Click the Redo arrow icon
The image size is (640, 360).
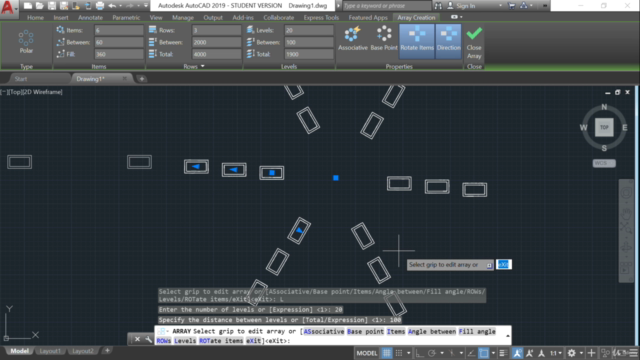pyautogui.click(x=130, y=6)
